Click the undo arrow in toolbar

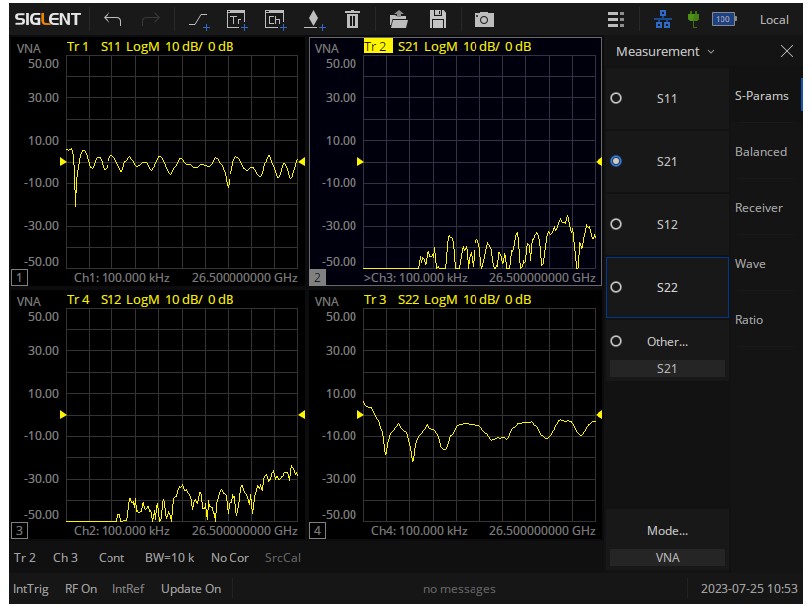click(113, 19)
